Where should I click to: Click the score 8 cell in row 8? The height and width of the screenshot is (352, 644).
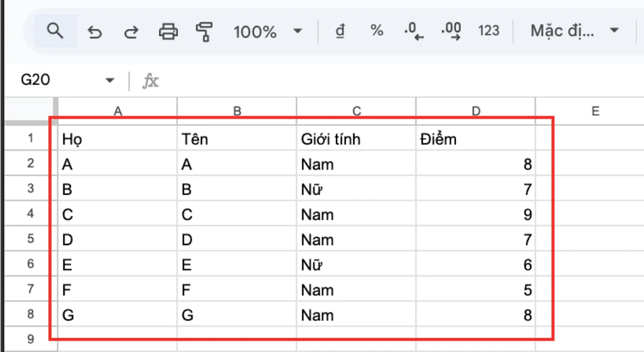[476, 314]
